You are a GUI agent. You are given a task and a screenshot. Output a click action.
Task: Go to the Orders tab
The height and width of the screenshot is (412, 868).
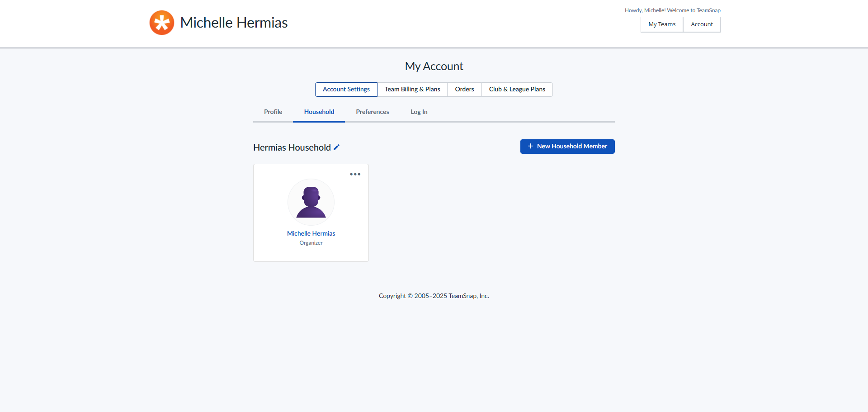click(x=464, y=90)
